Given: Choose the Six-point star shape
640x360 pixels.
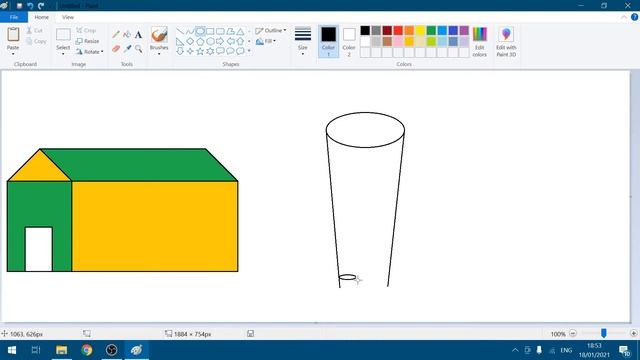Looking at the screenshot, I should click(x=210, y=51).
